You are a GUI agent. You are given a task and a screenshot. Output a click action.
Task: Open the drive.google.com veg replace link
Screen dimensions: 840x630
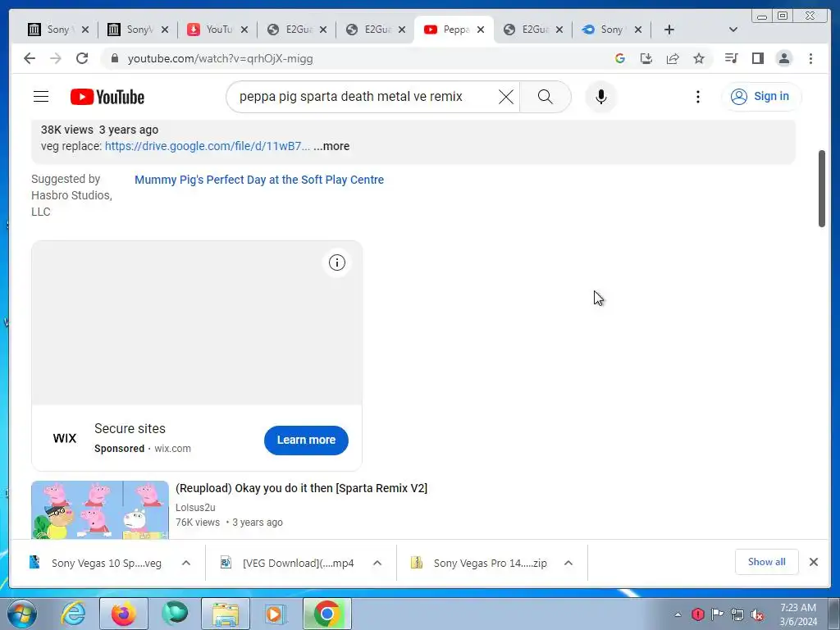coord(208,146)
